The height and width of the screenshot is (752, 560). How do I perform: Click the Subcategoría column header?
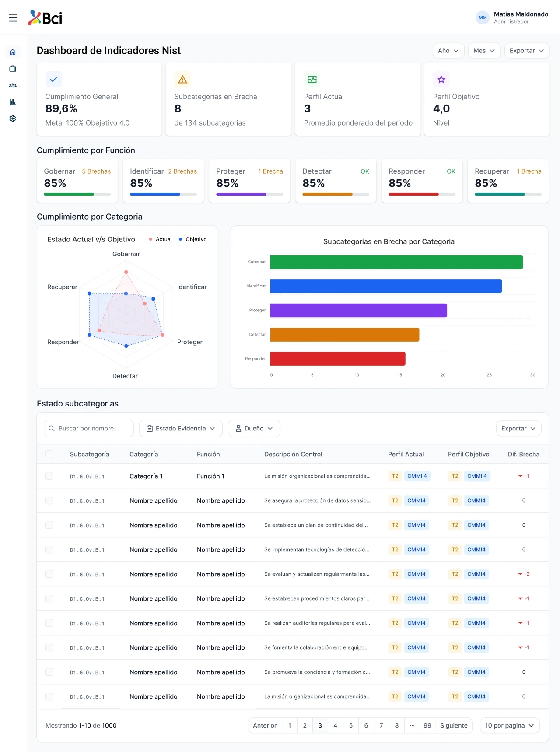[x=89, y=454]
